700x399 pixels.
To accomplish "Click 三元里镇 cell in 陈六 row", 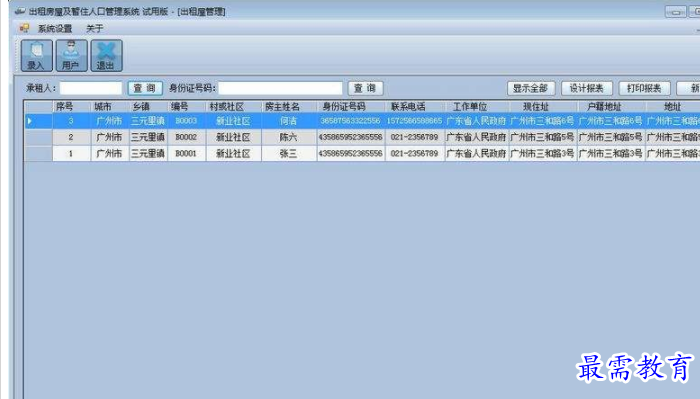I will (148, 137).
